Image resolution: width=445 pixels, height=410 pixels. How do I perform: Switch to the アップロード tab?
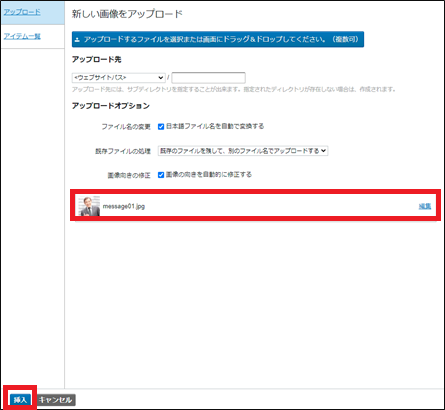[22, 12]
